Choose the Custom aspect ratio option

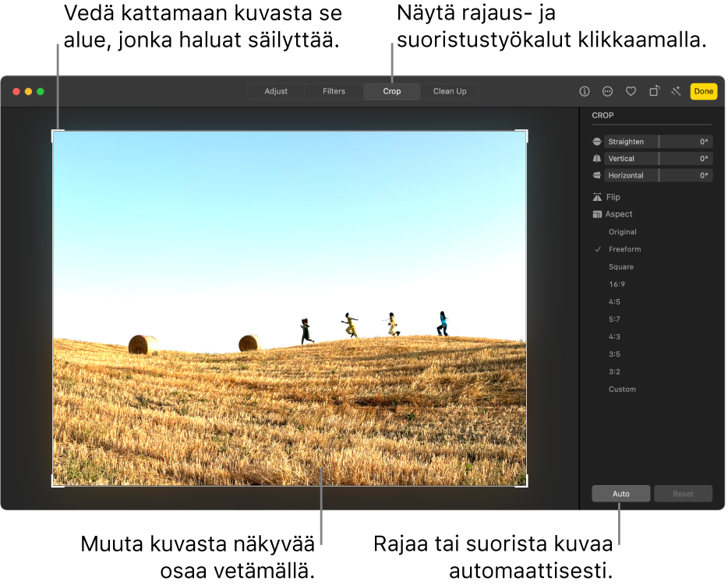[x=622, y=389]
